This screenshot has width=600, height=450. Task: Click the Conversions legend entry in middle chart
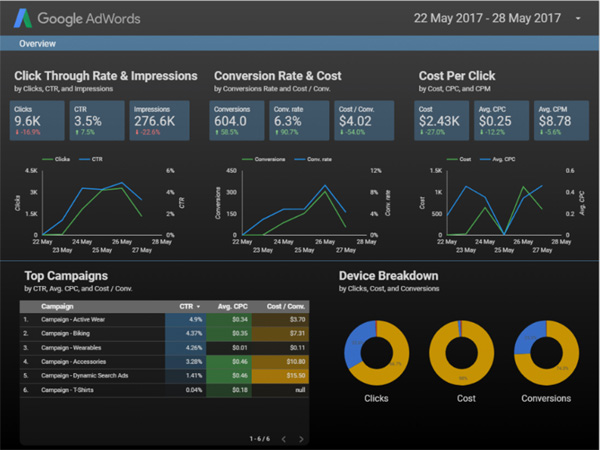tap(264, 159)
